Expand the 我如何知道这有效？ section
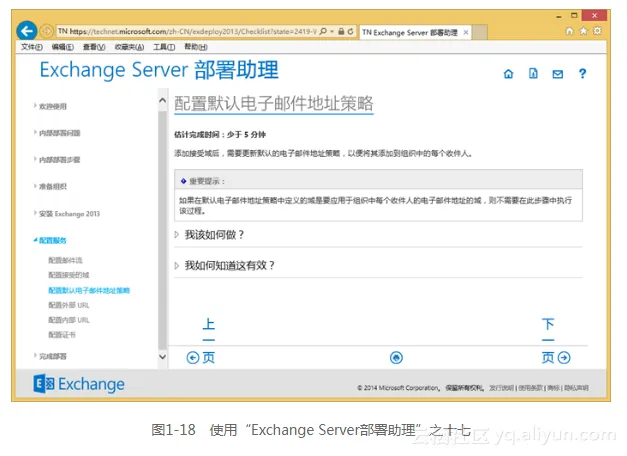The width and height of the screenshot is (627, 456). 229,265
